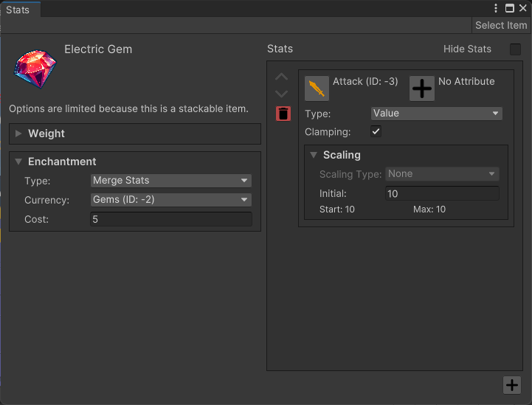Open the Currency dropdown showing Gems

point(171,200)
